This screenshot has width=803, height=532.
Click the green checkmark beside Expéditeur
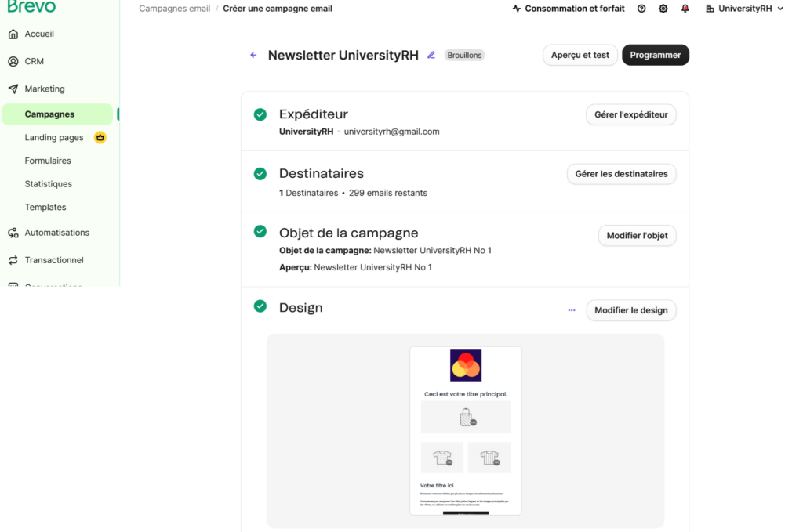point(260,114)
